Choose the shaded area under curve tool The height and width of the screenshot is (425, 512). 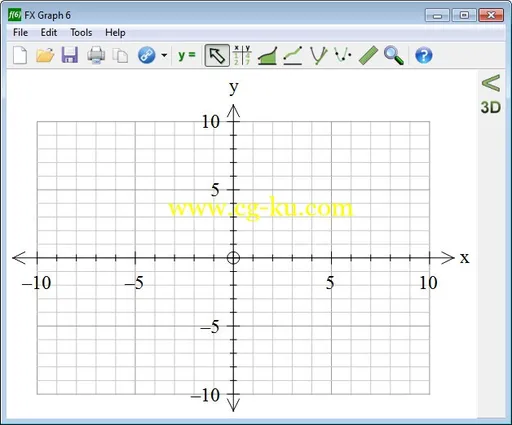pos(267,55)
